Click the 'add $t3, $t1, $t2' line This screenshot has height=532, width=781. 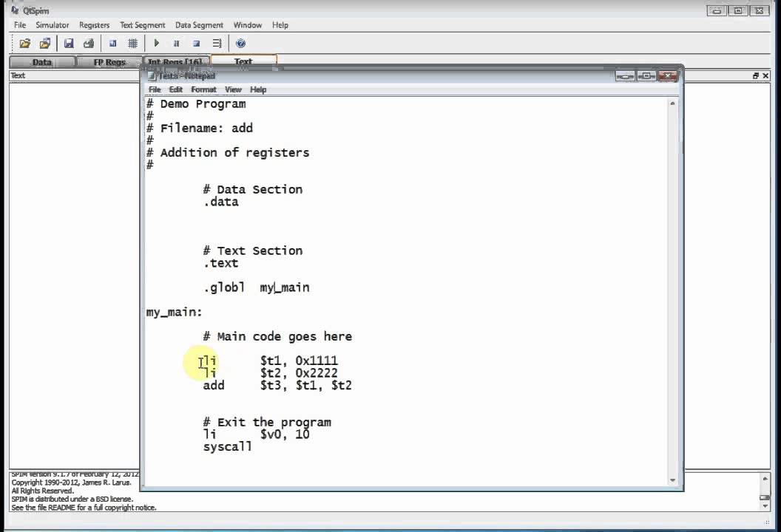click(x=277, y=386)
